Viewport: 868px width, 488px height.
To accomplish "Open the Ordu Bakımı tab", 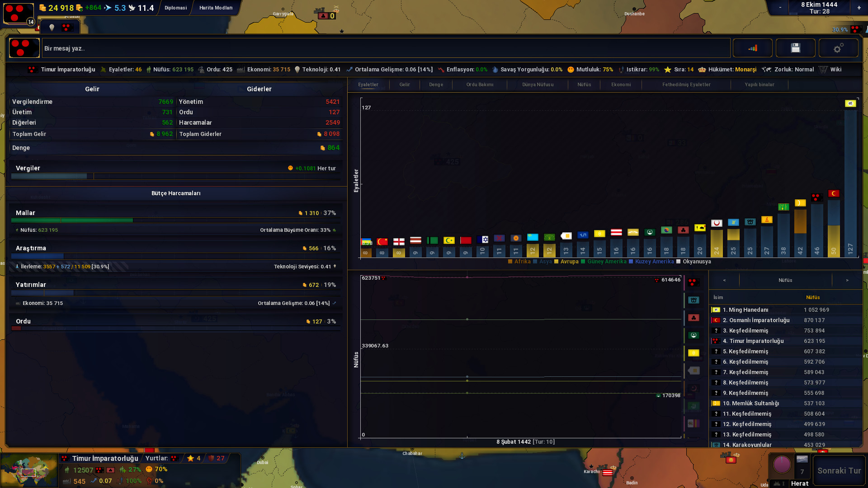I will pos(480,84).
